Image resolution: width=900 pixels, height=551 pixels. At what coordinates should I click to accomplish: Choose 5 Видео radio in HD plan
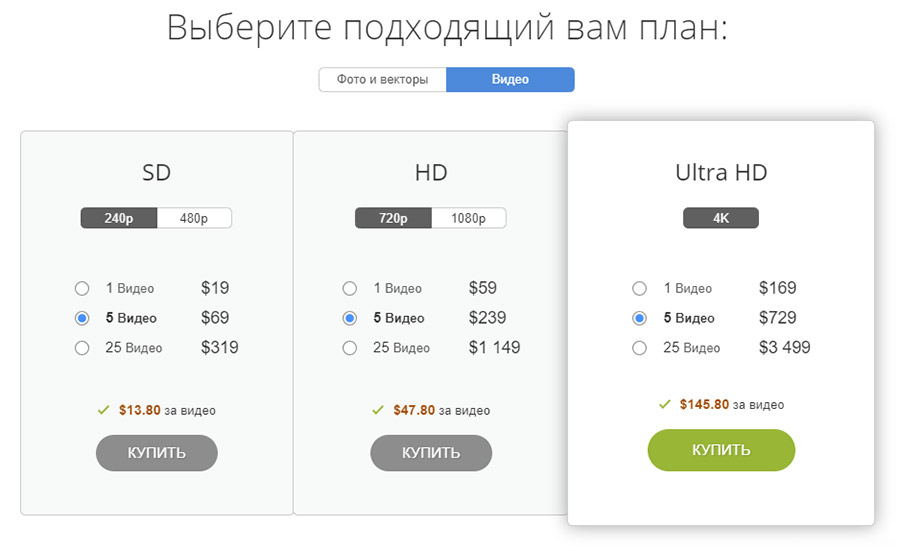350,319
